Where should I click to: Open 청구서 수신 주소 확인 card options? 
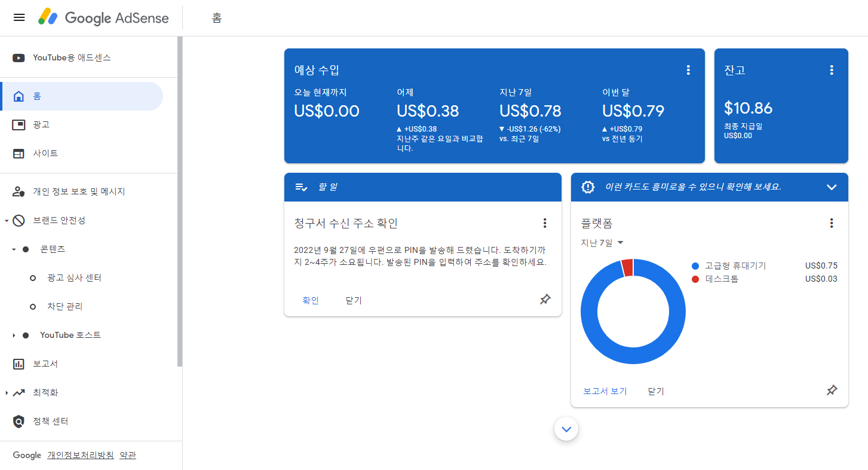click(545, 223)
